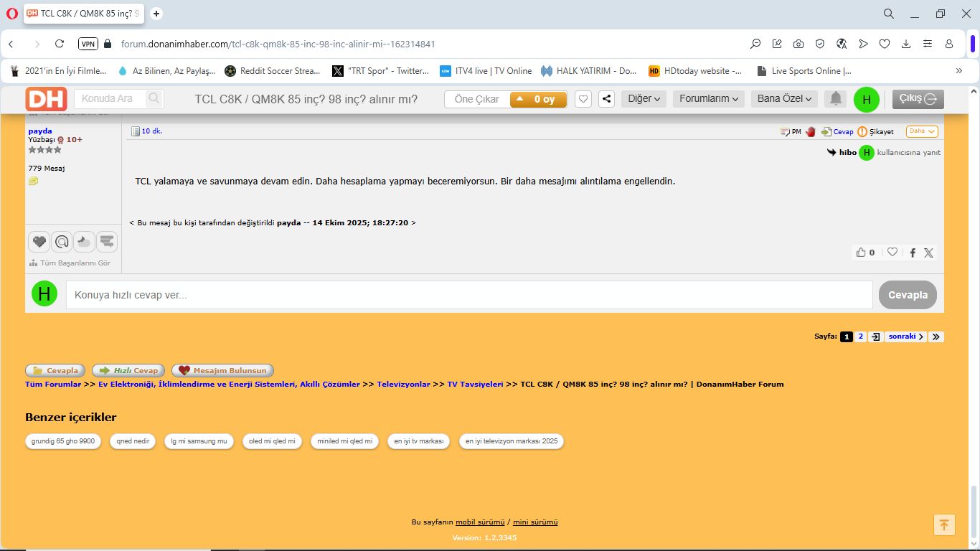Send PM to payda

(x=791, y=132)
